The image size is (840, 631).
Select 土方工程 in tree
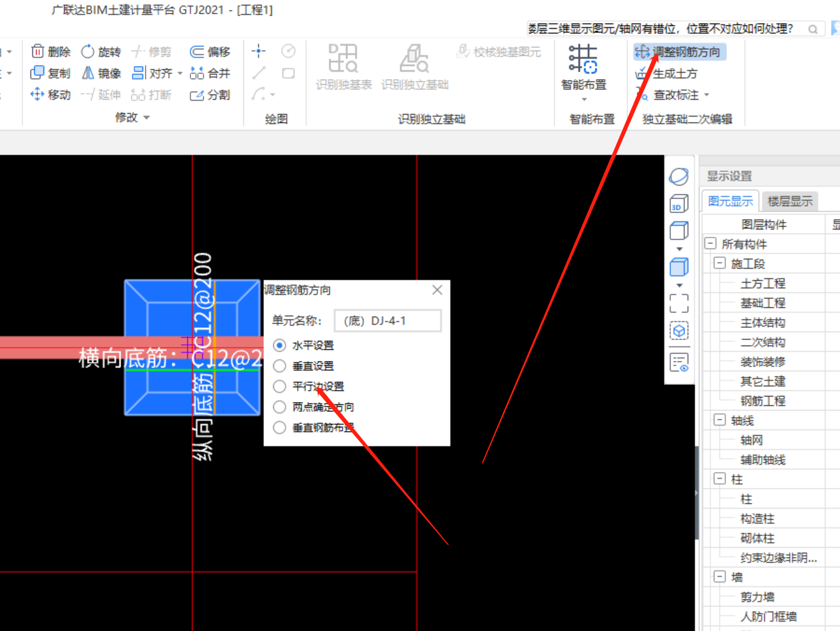coord(763,283)
